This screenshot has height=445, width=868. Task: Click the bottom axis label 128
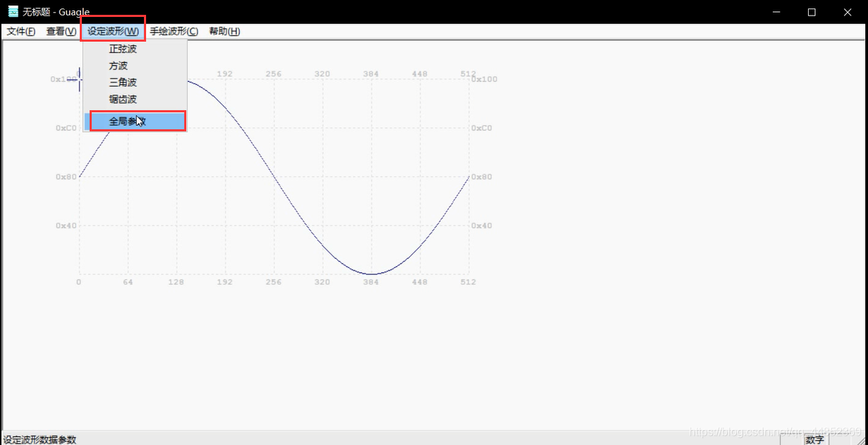coord(176,282)
